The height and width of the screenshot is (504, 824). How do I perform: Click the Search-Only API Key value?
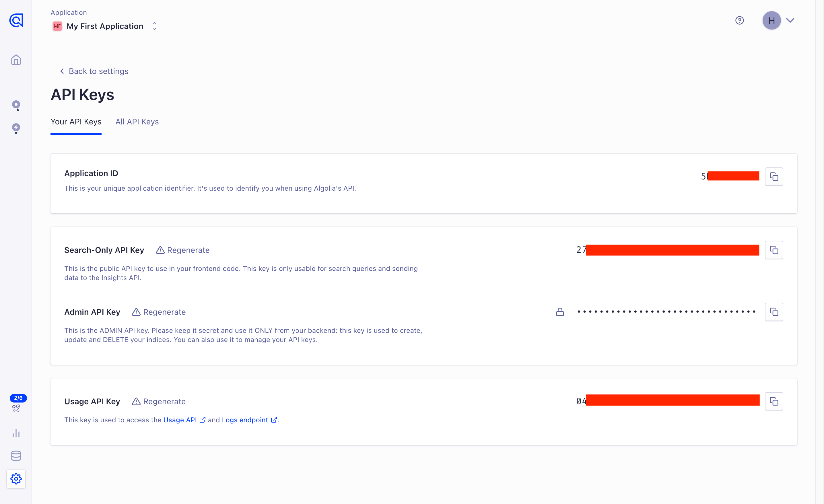tap(668, 250)
